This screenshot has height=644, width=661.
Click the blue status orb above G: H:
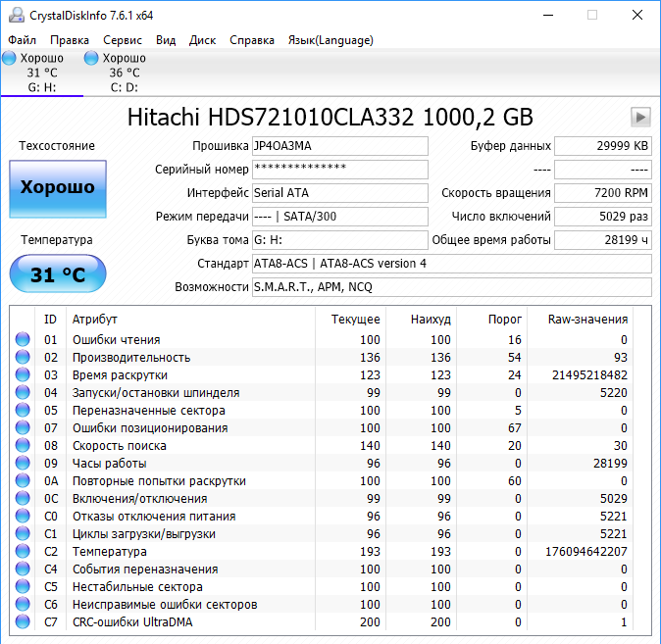pyautogui.click(x=9, y=58)
